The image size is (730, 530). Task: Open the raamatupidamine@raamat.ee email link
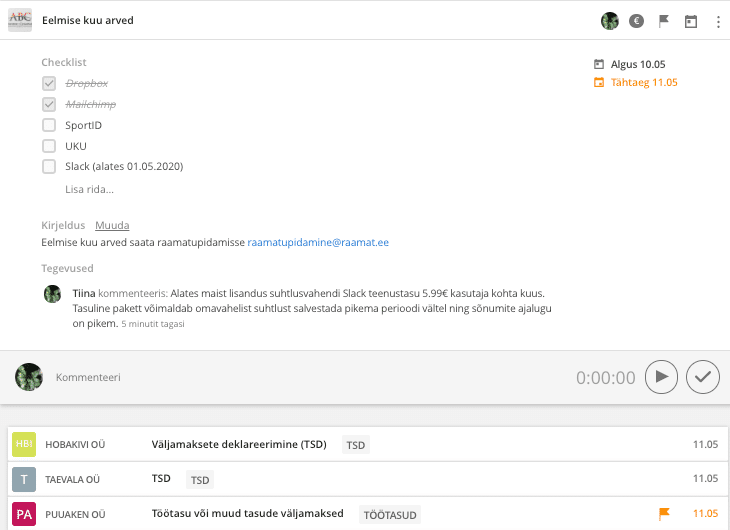[318, 242]
